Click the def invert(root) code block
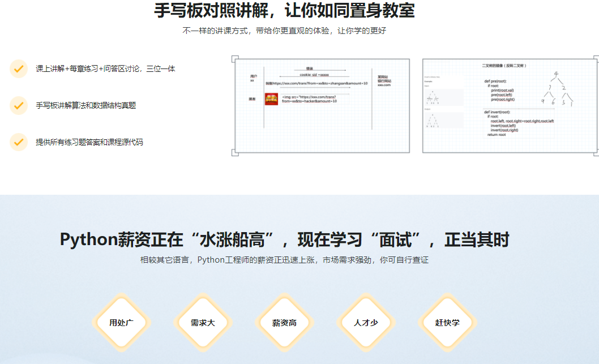The width and height of the screenshot is (599, 364). pos(518,123)
